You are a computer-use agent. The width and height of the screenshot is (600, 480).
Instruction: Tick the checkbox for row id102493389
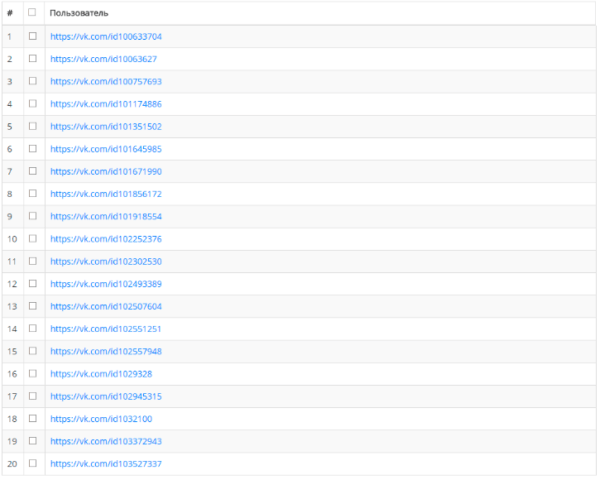[33, 283]
